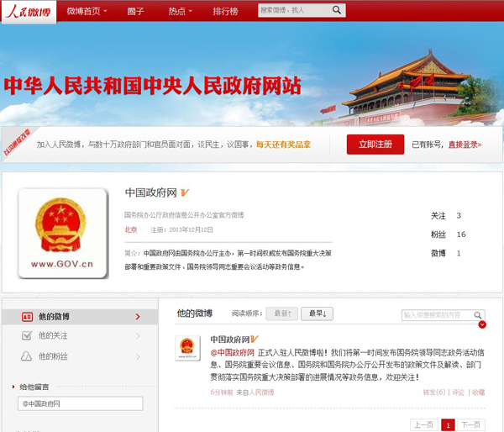Click the 他的关注 checkmark icon
504x432 pixels.
click(28, 336)
